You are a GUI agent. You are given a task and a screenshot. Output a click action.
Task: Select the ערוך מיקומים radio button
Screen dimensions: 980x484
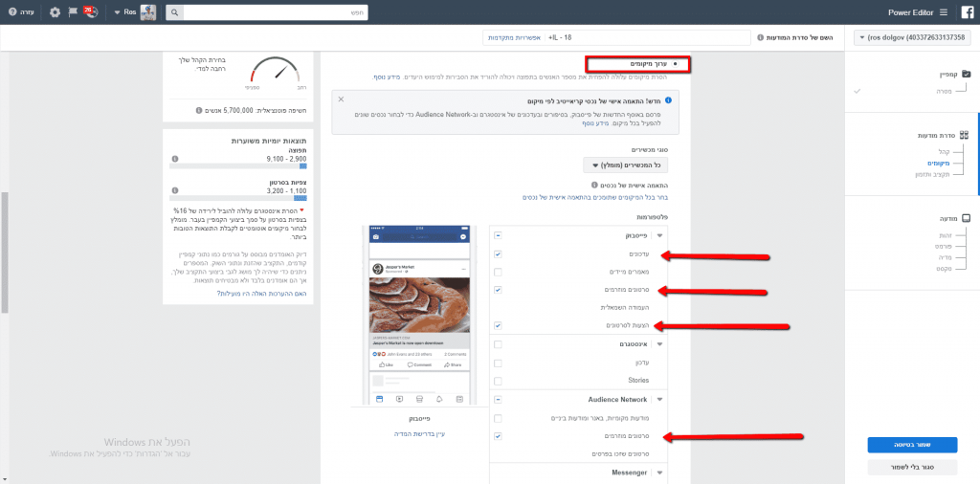click(x=675, y=64)
